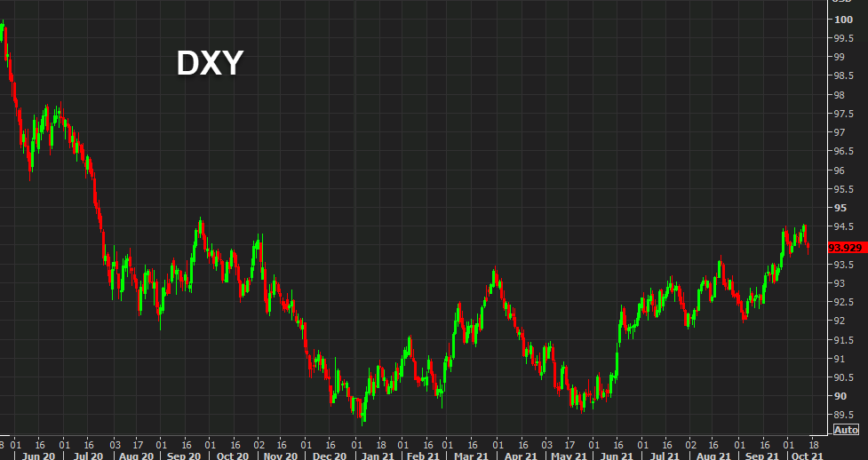Click the Oct 20 month label
Screen dimensions: 868x460
pyautogui.click(x=233, y=456)
